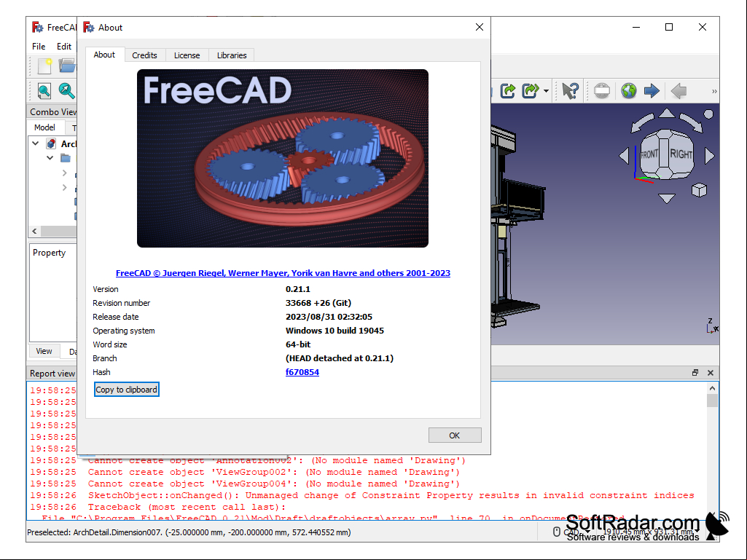Click the Version value 0.21.1
This screenshot has height=560, width=747.
click(298, 289)
